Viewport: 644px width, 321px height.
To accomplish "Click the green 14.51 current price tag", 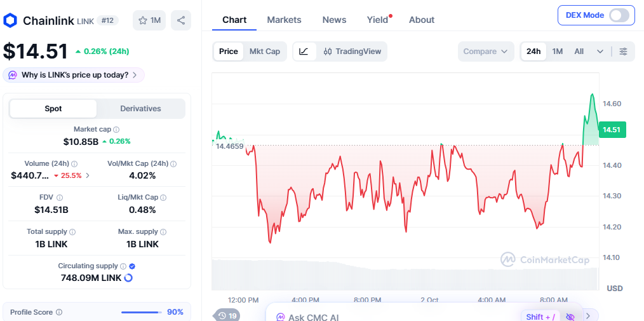I will [x=612, y=130].
